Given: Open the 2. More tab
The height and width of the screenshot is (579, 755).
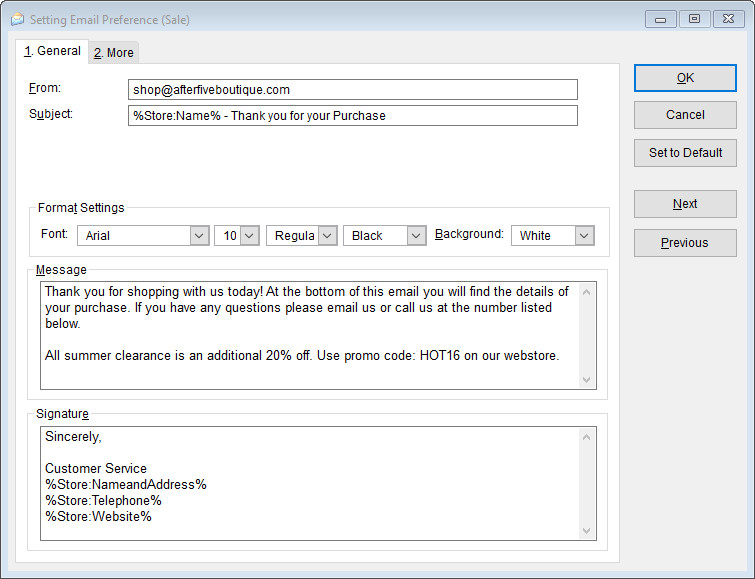Looking at the screenshot, I should [114, 53].
